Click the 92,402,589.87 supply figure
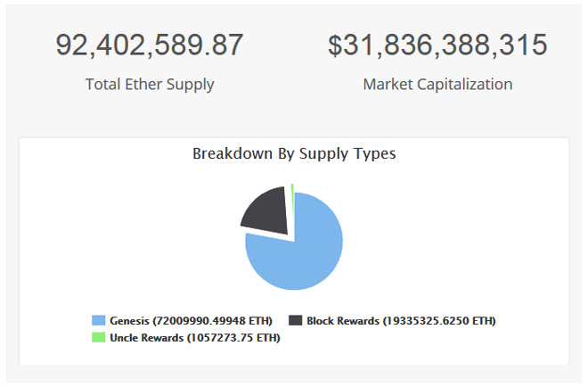The width and height of the screenshot is (588, 387). (x=150, y=45)
